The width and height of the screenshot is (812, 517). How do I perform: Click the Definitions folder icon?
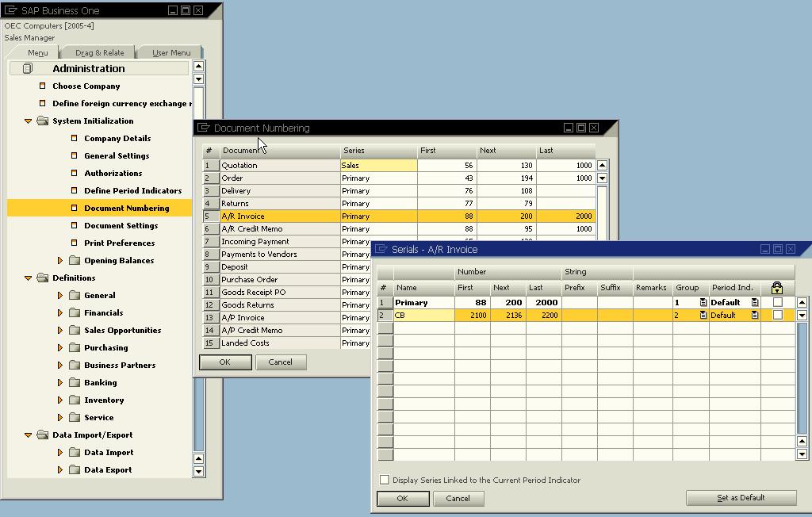pyautogui.click(x=43, y=278)
